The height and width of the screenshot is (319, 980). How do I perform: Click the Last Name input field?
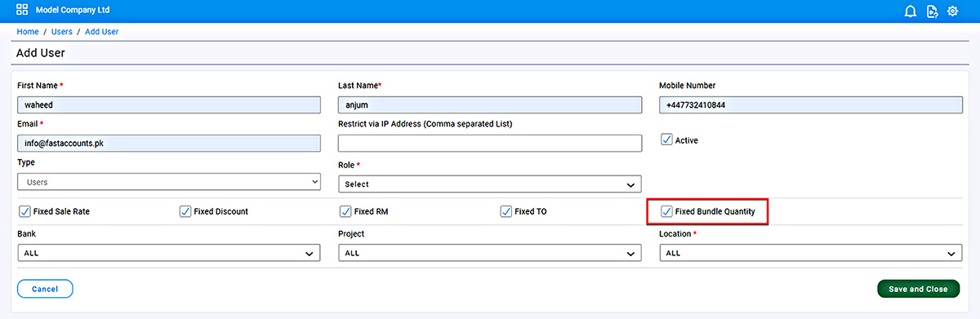pos(490,104)
